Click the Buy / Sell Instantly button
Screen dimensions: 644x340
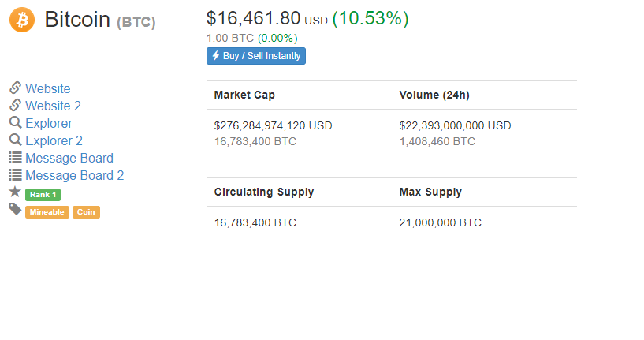pyautogui.click(x=256, y=56)
